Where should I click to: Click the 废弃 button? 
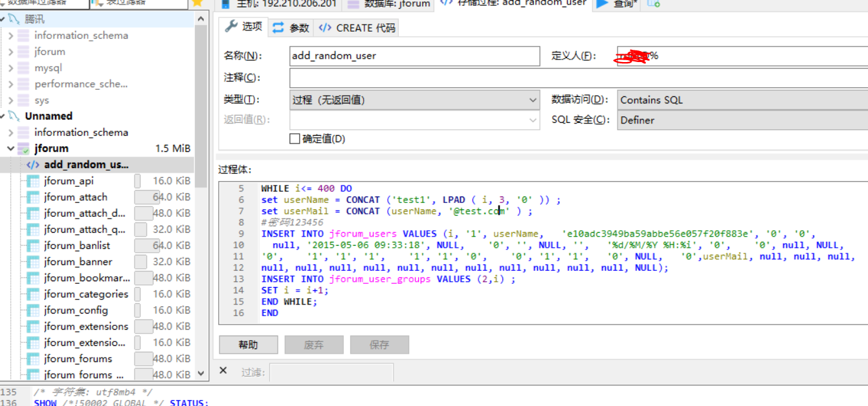(x=314, y=345)
